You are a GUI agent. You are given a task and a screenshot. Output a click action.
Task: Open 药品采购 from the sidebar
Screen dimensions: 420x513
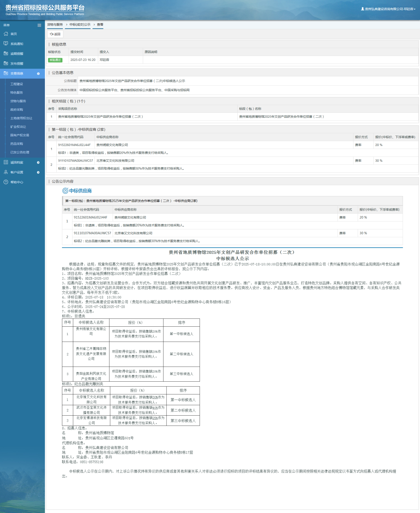tap(16, 144)
